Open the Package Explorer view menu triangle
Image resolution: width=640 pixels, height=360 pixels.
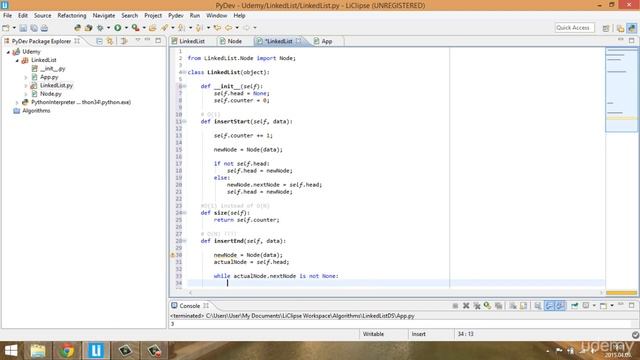[138, 40]
